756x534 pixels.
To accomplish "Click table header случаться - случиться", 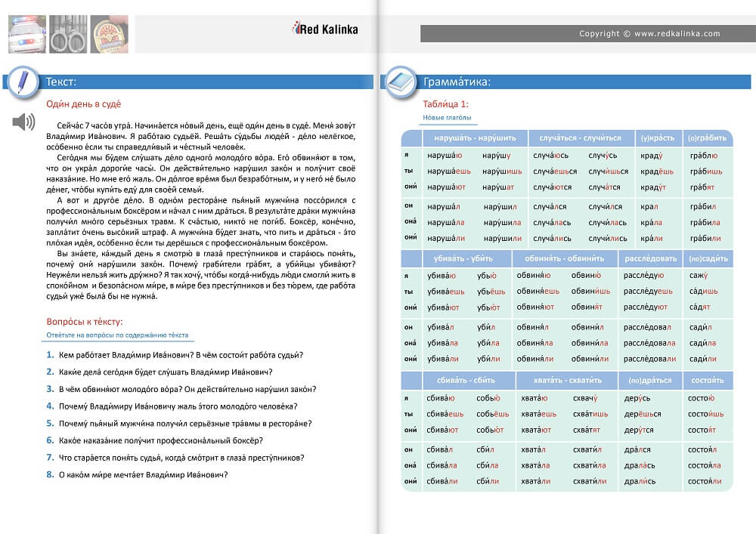I will [580, 138].
